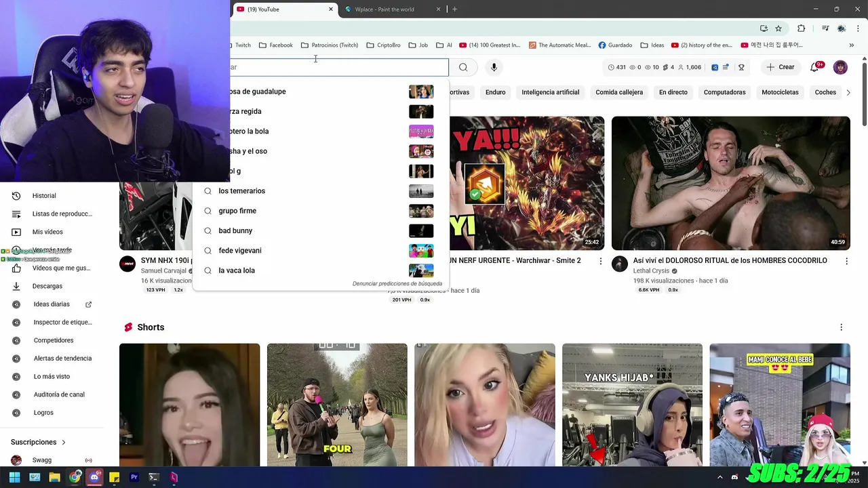868x488 pixels.
Task: Click the trophy icon in stats bar
Action: [x=741, y=67]
